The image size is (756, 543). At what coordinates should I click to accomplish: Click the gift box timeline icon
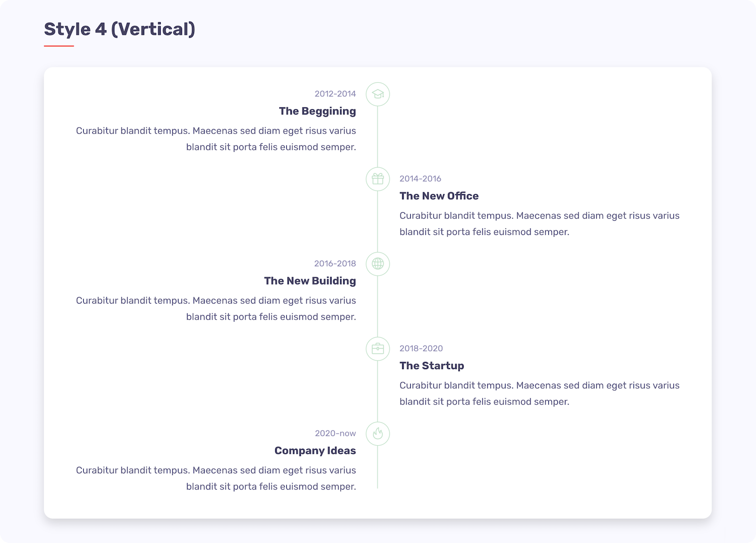click(x=377, y=179)
